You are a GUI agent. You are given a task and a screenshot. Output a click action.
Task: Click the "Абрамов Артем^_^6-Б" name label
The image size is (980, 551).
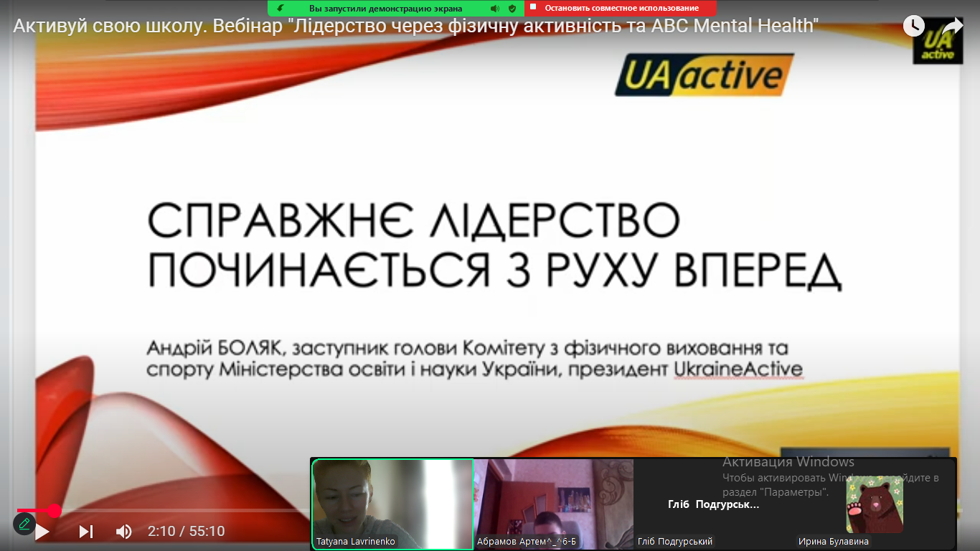pyautogui.click(x=527, y=542)
